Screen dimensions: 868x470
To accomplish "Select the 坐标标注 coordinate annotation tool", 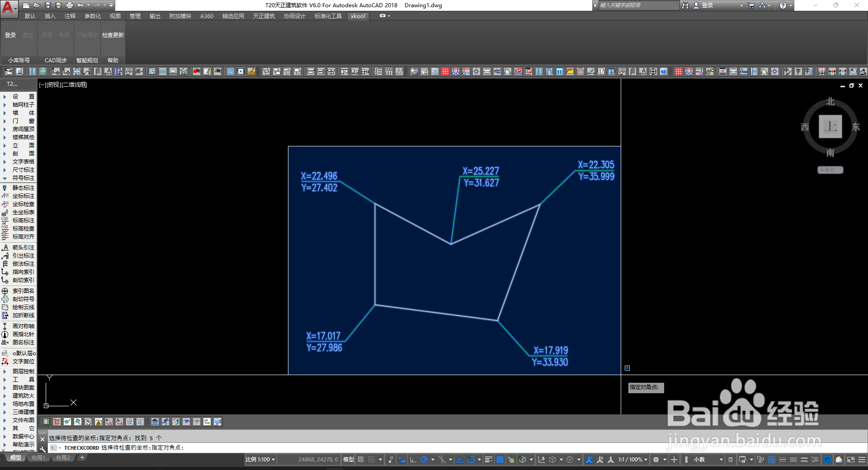I will (18, 196).
